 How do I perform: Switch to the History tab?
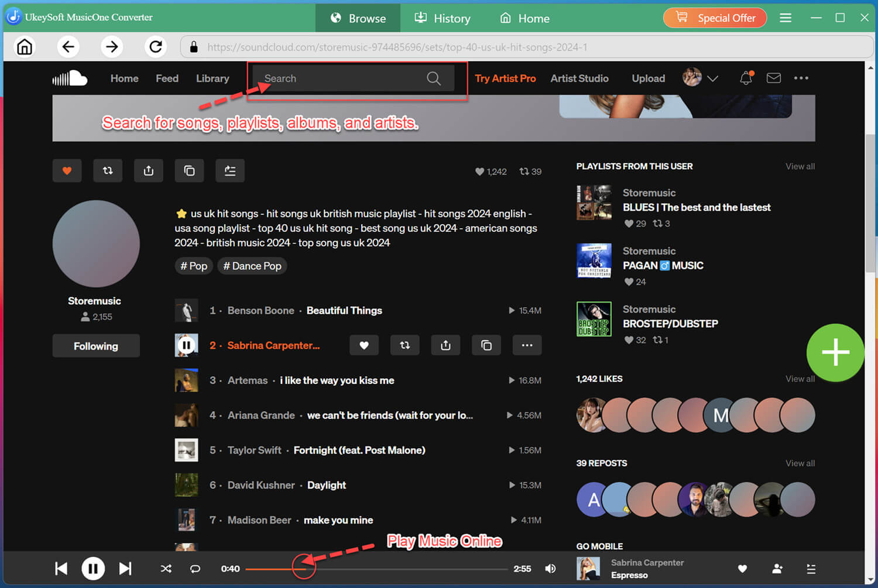pos(443,18)
